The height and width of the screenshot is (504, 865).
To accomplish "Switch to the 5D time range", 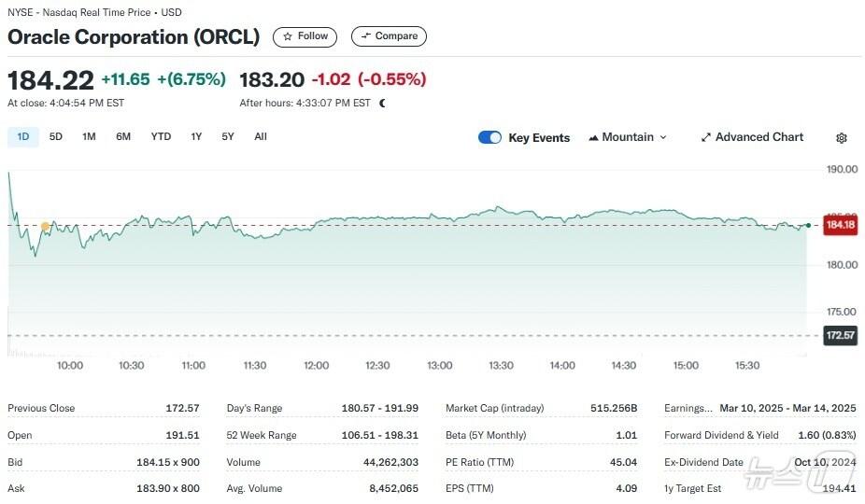I will [x=56, y=137].
